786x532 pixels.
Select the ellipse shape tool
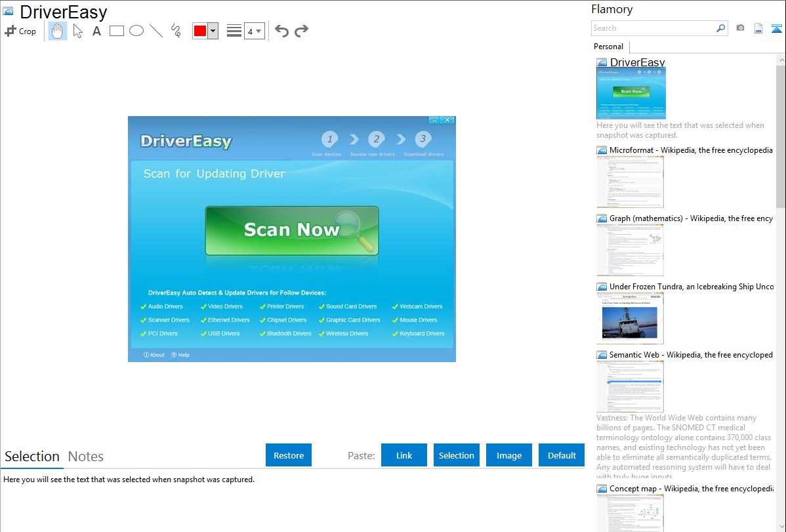point(136,31)
